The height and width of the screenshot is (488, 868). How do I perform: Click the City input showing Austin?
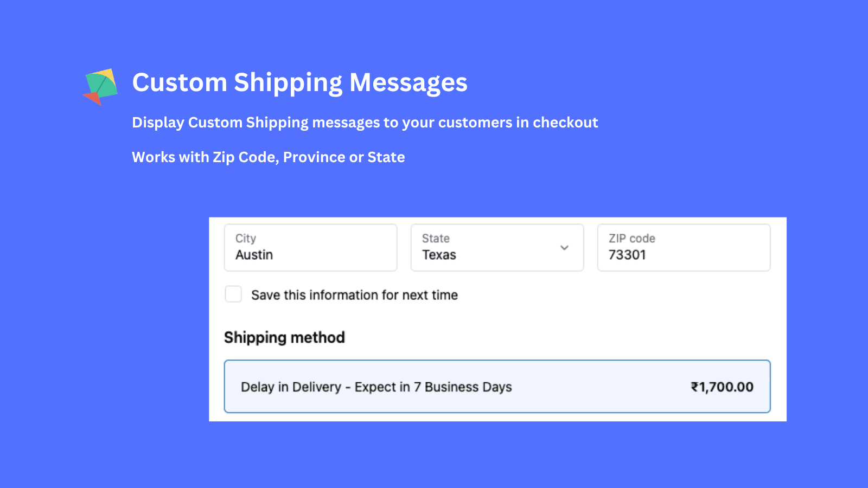pyautogui.click(x=310, y=255)
